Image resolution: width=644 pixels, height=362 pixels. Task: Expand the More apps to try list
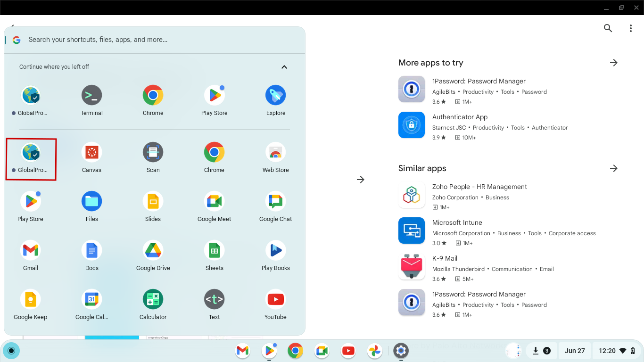614,63
